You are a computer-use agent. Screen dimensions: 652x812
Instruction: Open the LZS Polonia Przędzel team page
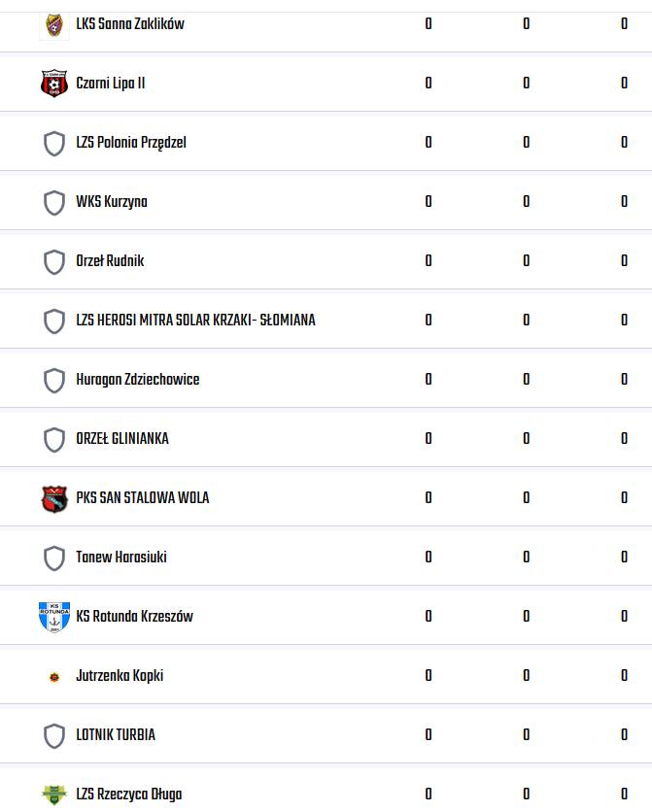tap(131, 143)
